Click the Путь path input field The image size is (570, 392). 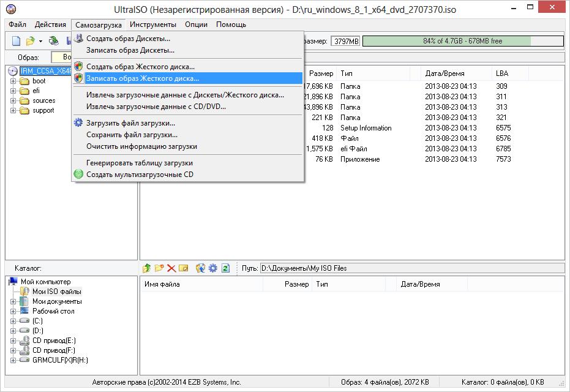click(412, 268)
